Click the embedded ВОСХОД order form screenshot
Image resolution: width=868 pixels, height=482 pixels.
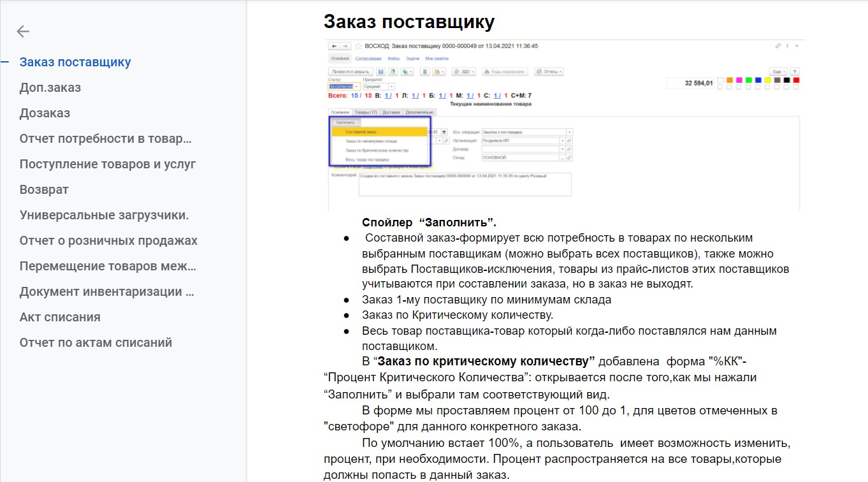tap(564, 125)
